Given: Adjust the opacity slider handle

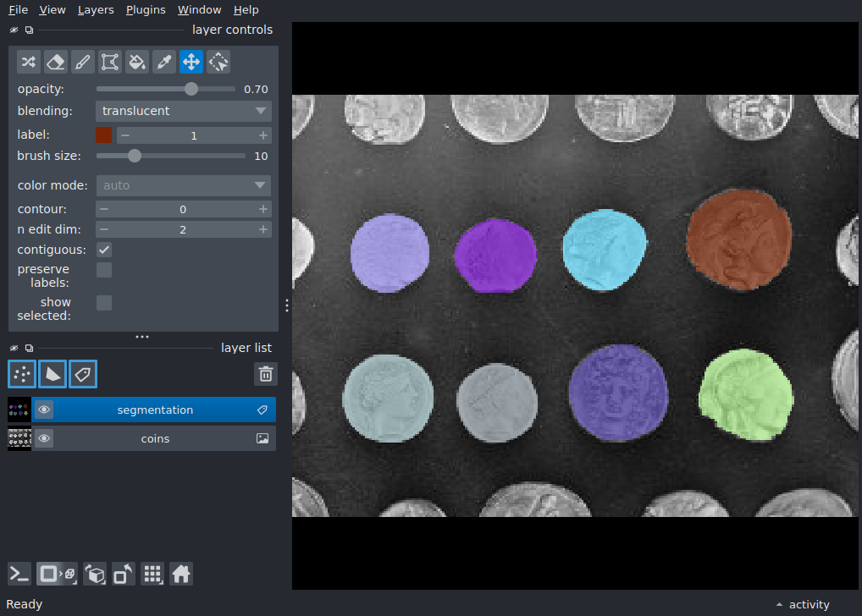Looking at the screenshot, I should 191,89.
